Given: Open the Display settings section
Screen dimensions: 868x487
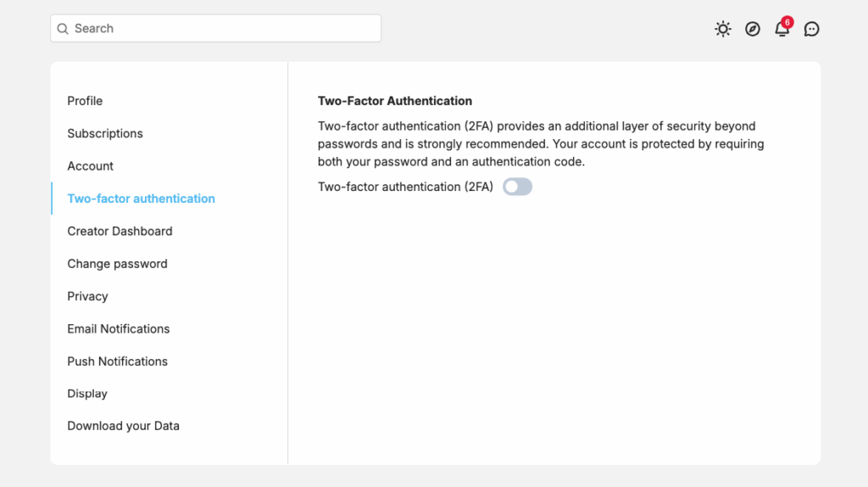Looking at the screenshot, I should coord(87,394).
